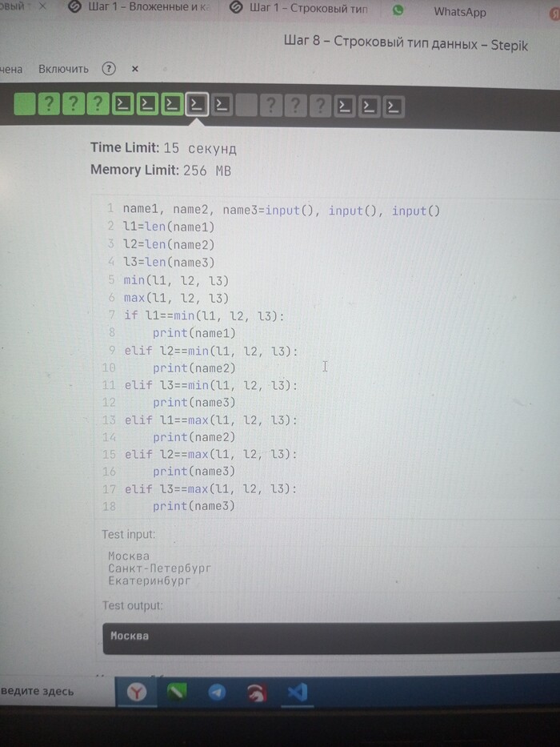Click the line 'elif l1==max(l1, l2, l3):'

click(x=211, y=420)
